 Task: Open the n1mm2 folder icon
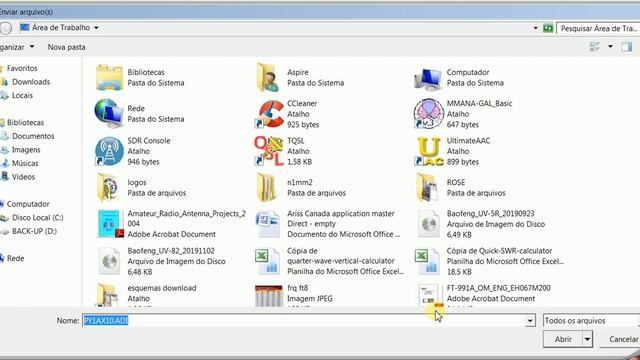pos(267,187)
